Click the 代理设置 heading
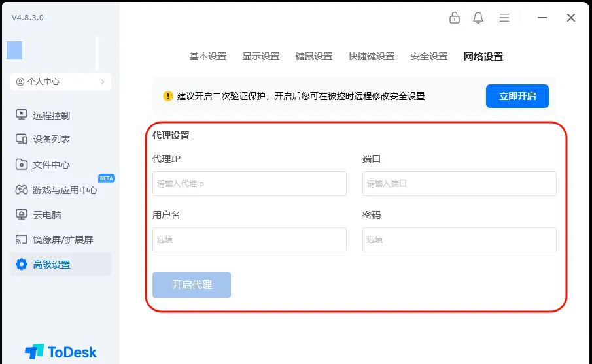The image size is (592, 364). 171,135
